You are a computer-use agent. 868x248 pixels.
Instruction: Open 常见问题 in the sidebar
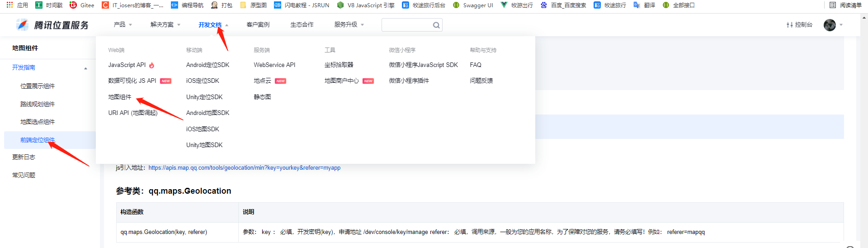tap(24, 176)
